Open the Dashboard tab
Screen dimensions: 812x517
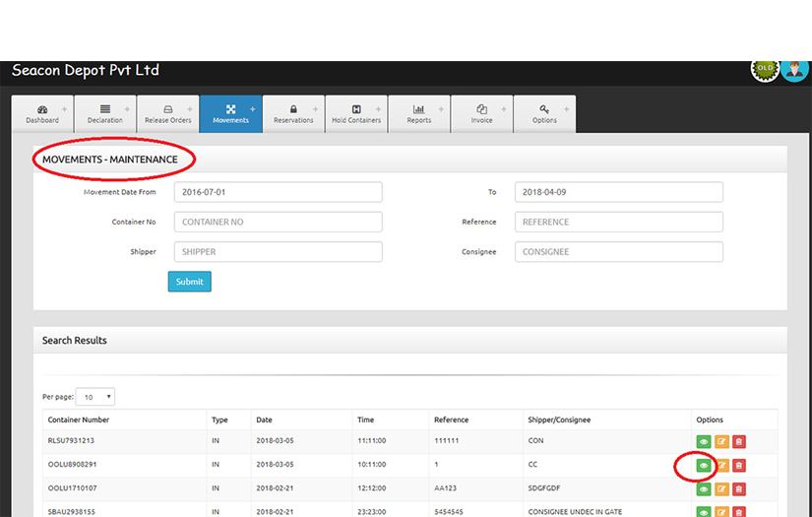tap(42, 114)
